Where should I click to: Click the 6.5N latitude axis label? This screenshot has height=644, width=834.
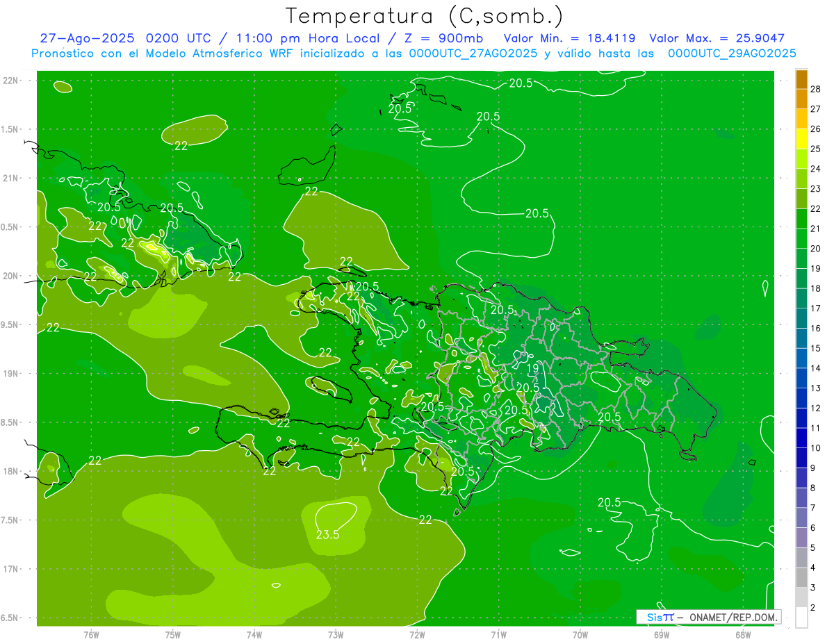pos(11,618)
